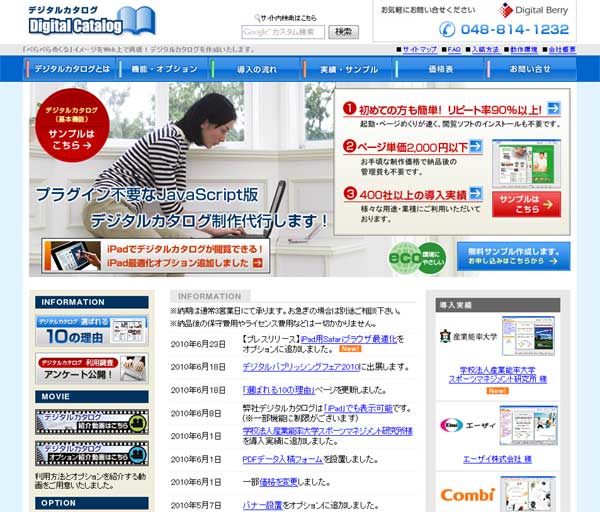Click the Google custom search field
Screen dimensions: 600x512
283,32
